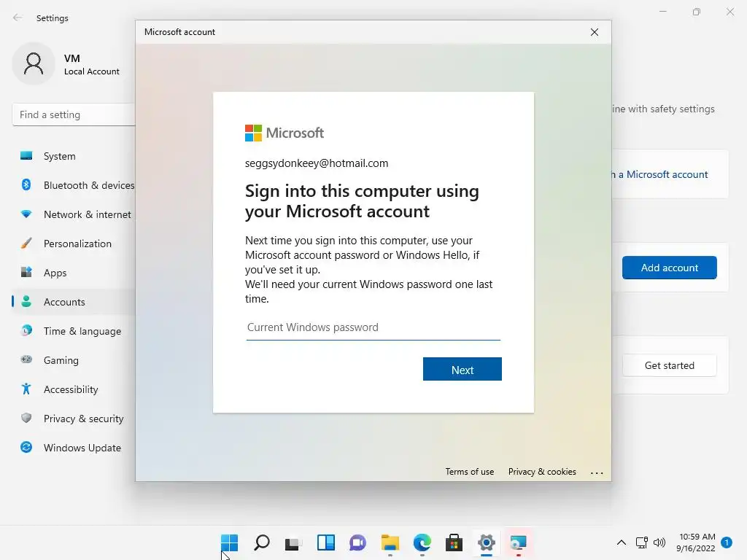Click the Next button in the dialog
747x560 pixels.
pyautogui.click(x=462, y=369)
